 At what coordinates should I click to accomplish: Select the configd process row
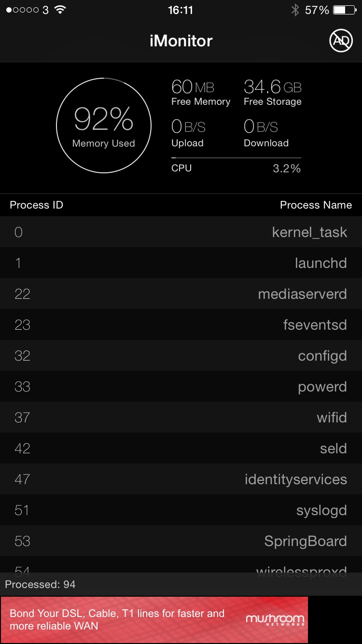pos(181,355)
